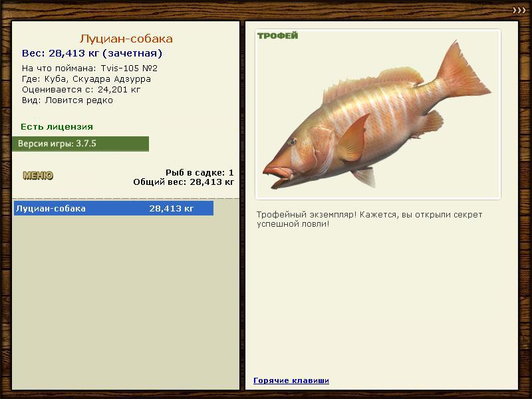Click the На что поймана: Tvis-105 №2 line

[90, 68]
